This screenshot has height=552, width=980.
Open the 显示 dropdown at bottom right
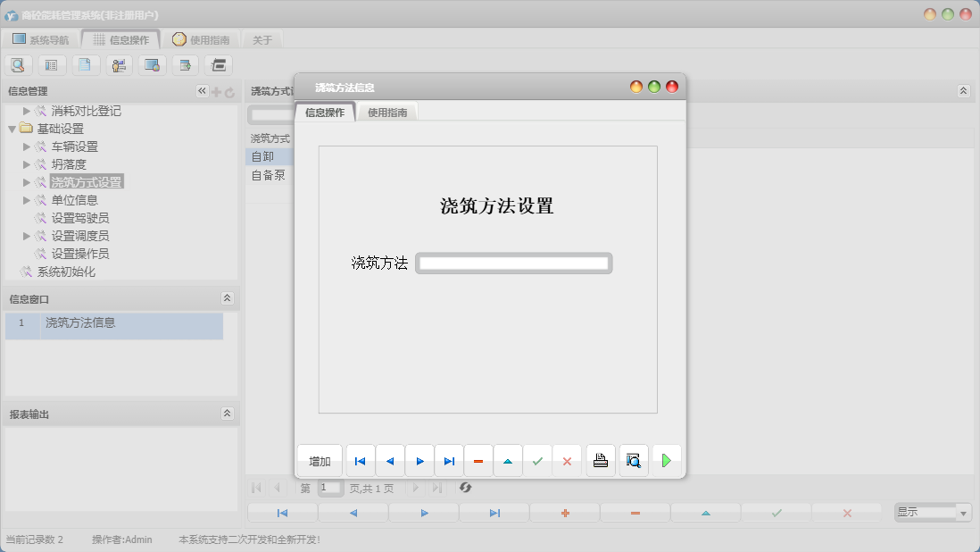point(932,511)
